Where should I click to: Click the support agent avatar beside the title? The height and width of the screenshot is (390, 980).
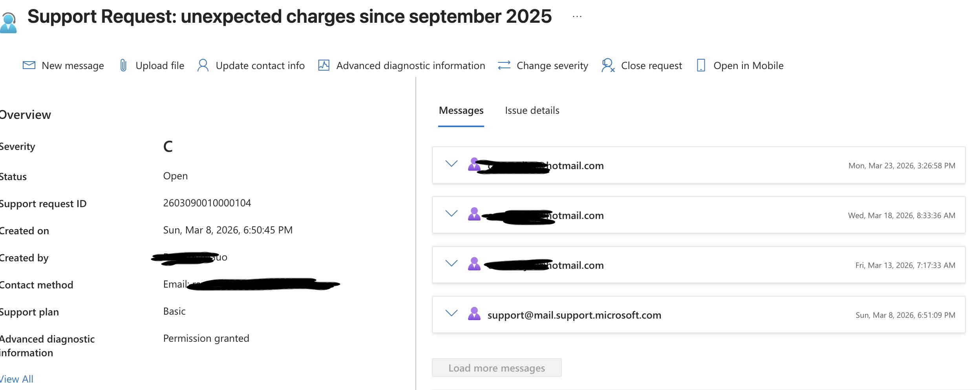[x=9, y=23]
